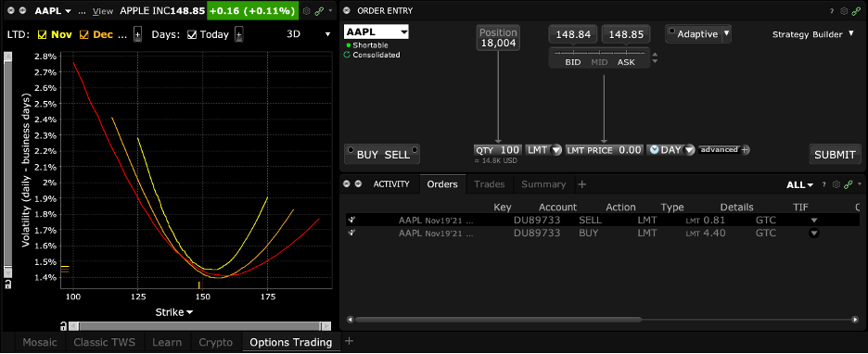Open Order Entry settings gear
This screenshot has height=354, width=868.
844,10
